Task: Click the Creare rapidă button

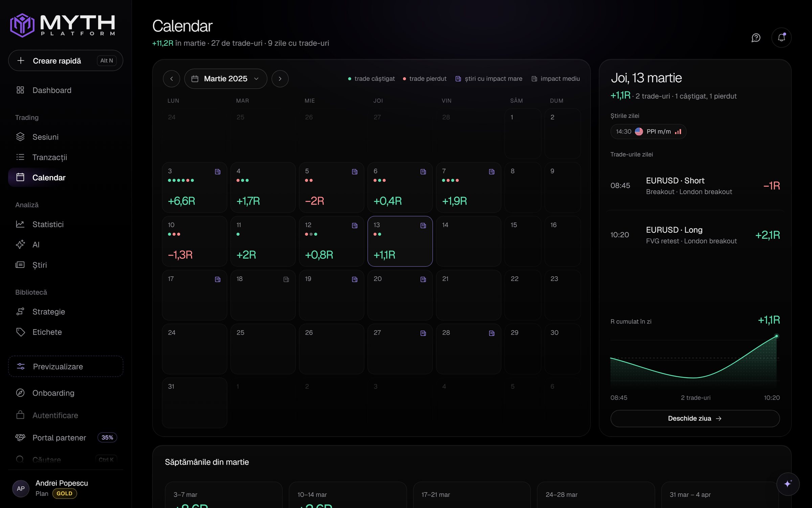Action: (66, 61)
